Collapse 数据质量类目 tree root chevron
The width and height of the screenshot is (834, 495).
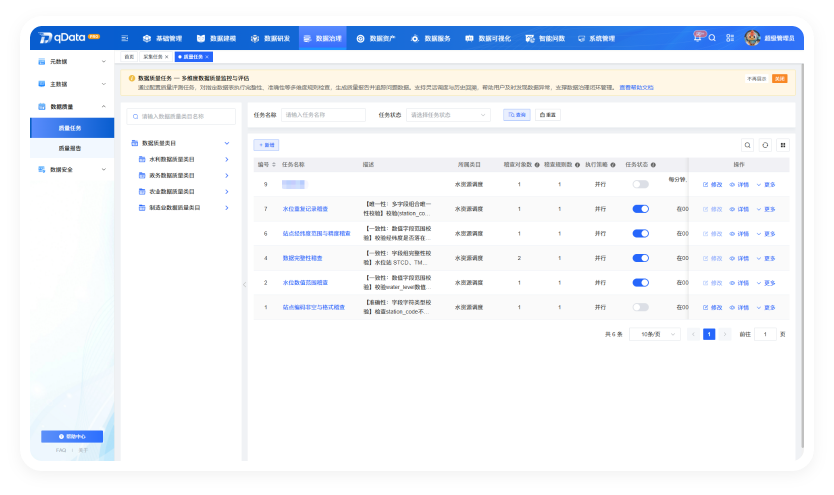point(227,143)
